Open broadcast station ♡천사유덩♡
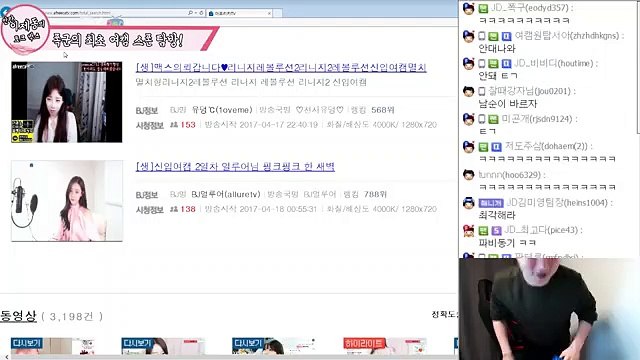The height and width of the screenshot is (360, 640). 320,110
